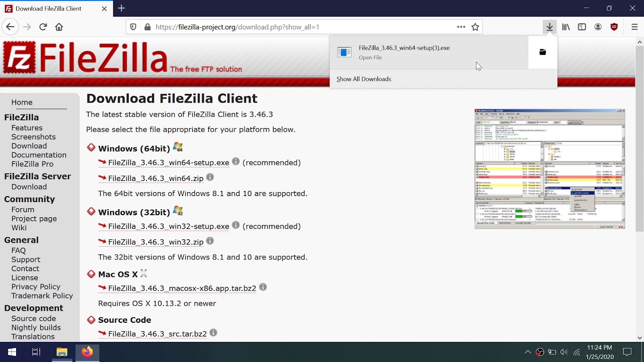Open the Nightly builds page
Image resolution: width=644 pixels, height=362 pixels.
[x=36, y=327]
